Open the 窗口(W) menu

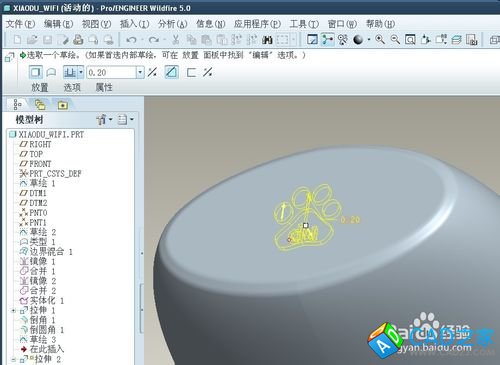[x=342, y=24]
